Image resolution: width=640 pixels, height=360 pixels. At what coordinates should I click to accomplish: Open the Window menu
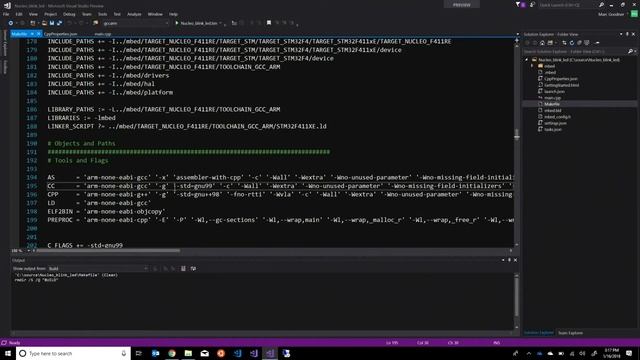click(155, 14)
